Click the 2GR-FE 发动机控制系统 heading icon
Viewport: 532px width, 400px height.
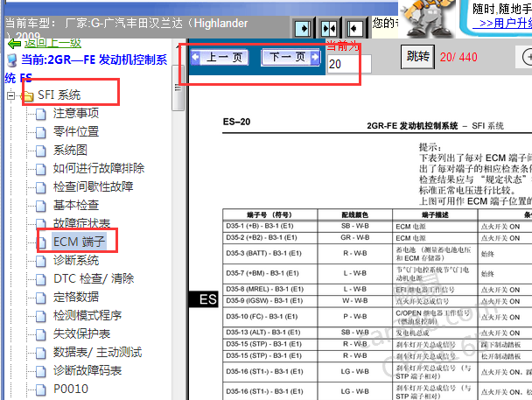click(11, 60)
